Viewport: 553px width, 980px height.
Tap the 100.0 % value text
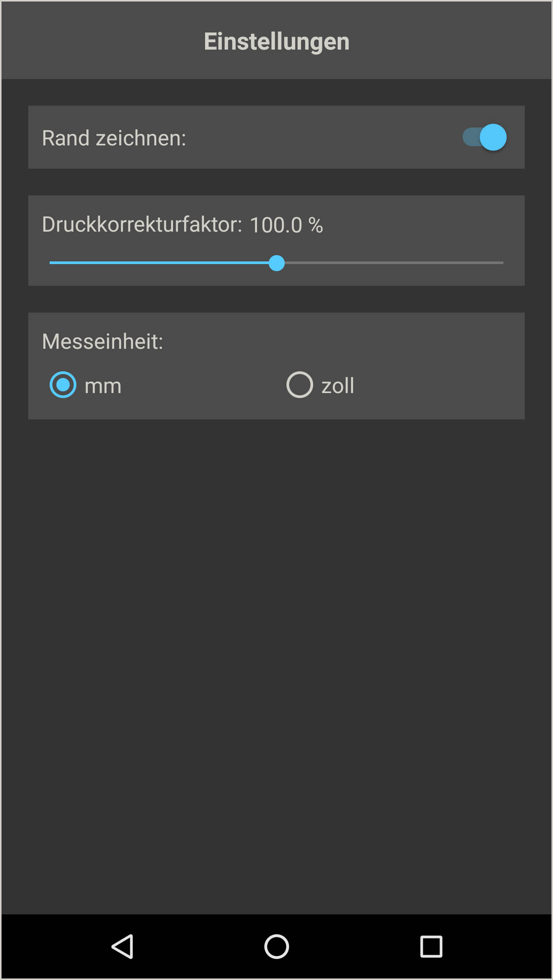click(286, 225)
